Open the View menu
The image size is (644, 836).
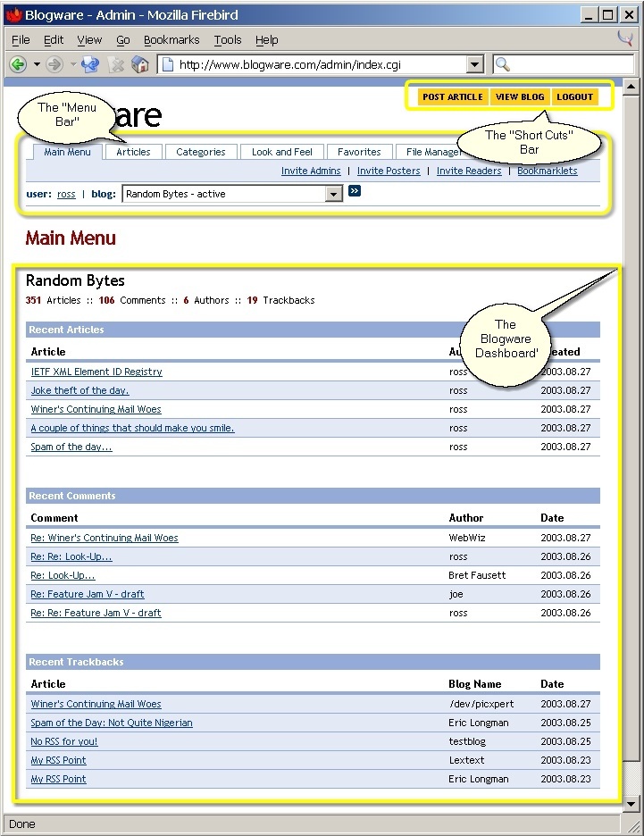pos(89,40)
